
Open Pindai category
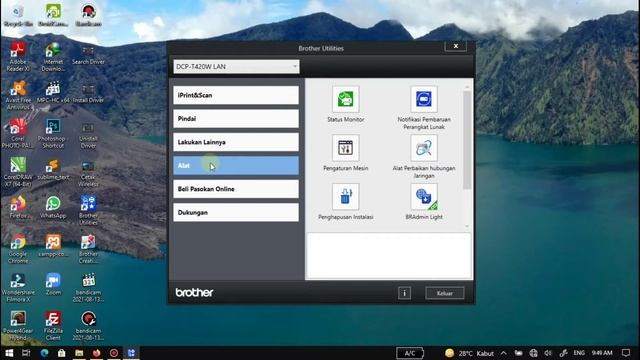point(236,118)
